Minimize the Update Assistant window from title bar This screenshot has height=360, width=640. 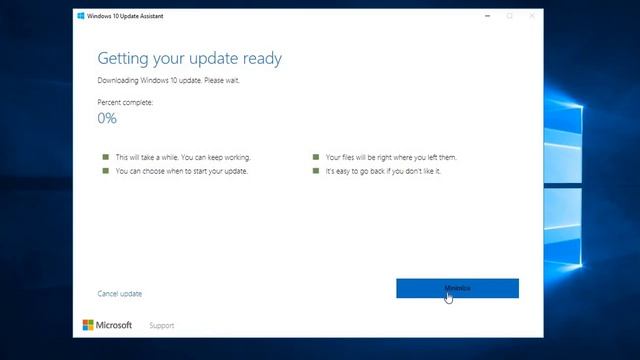487,16
